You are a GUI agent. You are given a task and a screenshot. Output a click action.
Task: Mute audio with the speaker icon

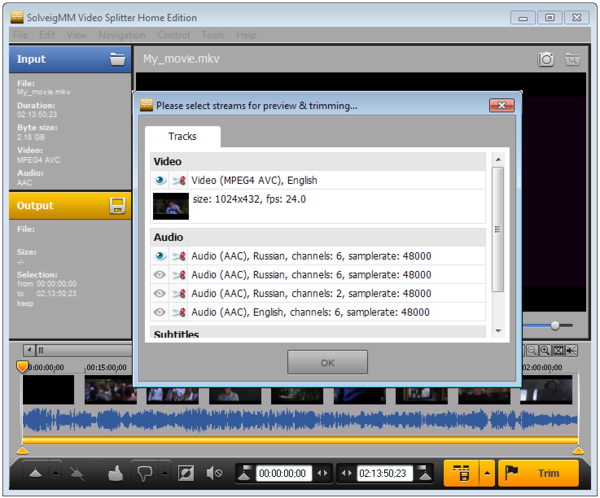point(214,474)
